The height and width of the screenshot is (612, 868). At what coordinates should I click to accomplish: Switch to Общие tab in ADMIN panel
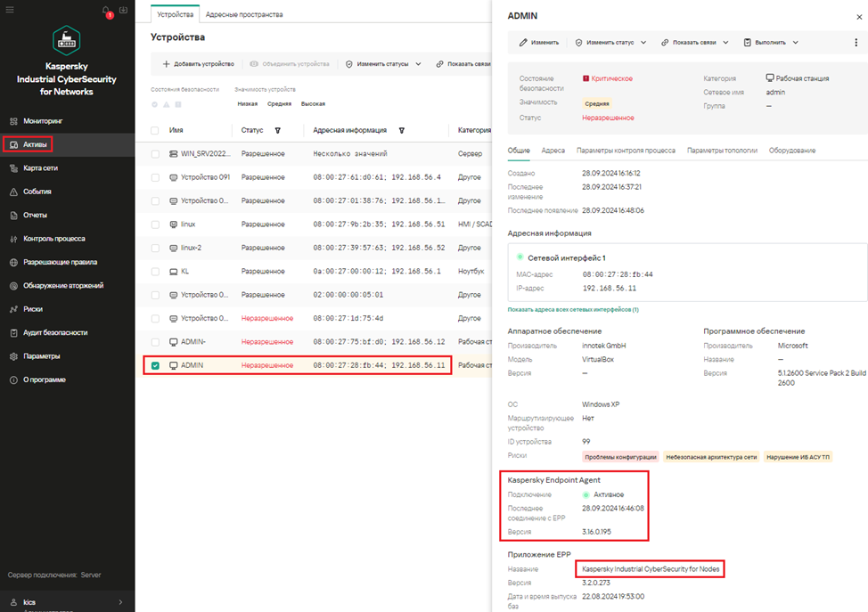pyautogui.click(x=519, y=151)
